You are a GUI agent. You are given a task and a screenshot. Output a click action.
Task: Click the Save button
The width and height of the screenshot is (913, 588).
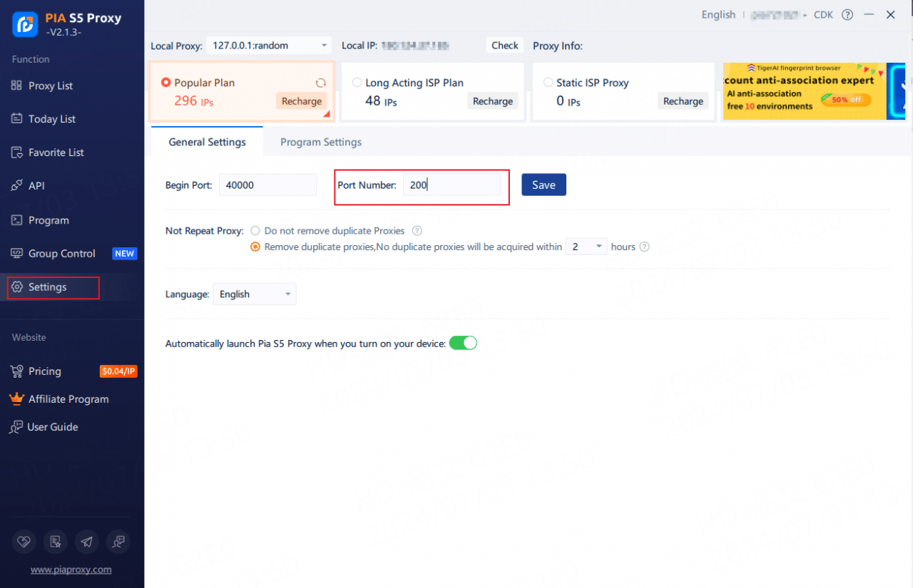tap(544, 185)
